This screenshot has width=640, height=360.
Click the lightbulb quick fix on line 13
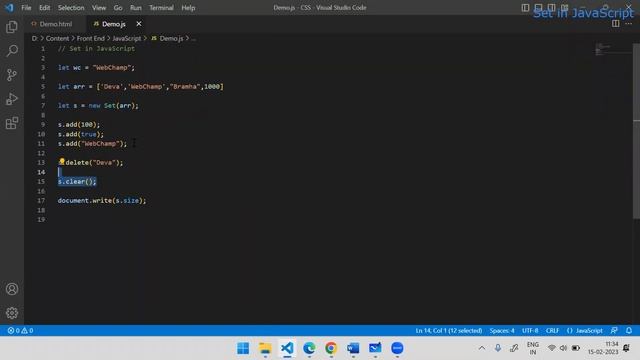(x=62, y=162)
